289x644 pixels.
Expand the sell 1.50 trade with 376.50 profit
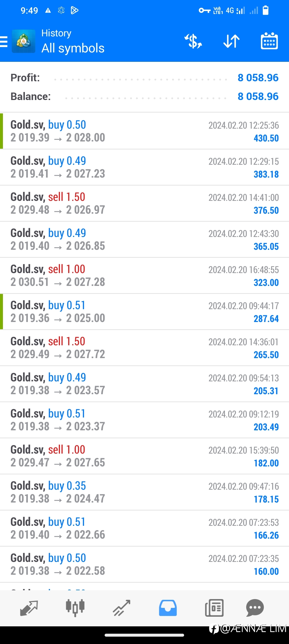[144, 203]
